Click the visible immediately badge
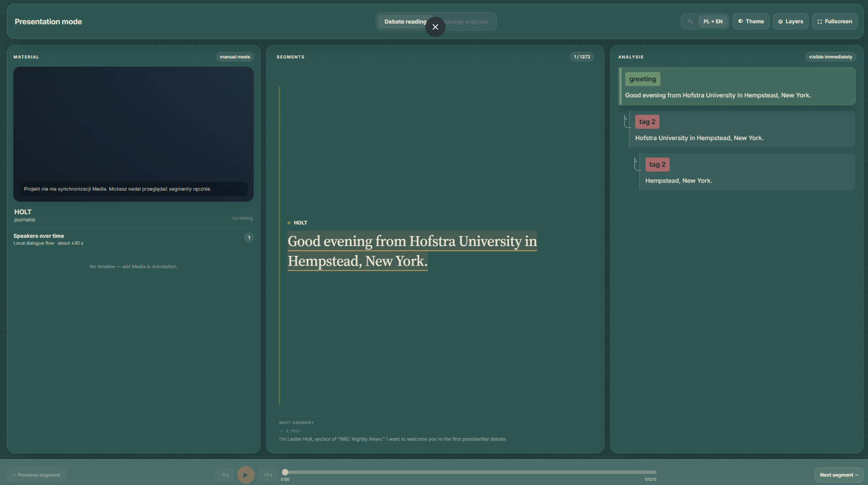The image size is (868, 485). click(830, 57)
